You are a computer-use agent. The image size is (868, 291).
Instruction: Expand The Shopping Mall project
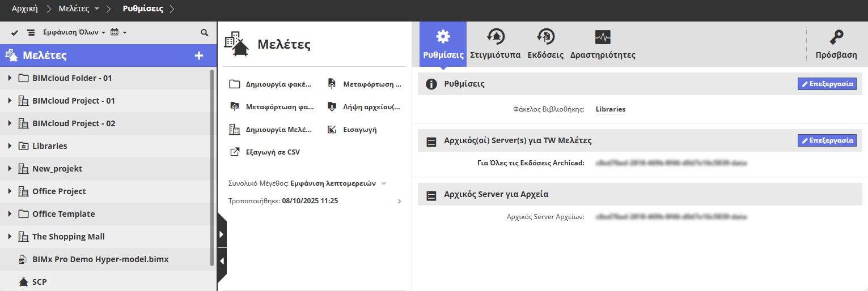coord(10,237)
